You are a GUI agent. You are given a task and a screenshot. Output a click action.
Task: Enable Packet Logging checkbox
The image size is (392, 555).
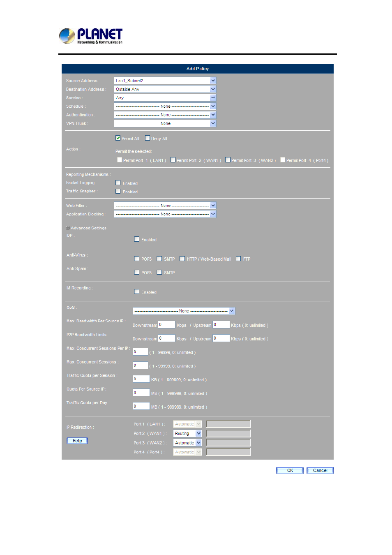pos(118,183)
